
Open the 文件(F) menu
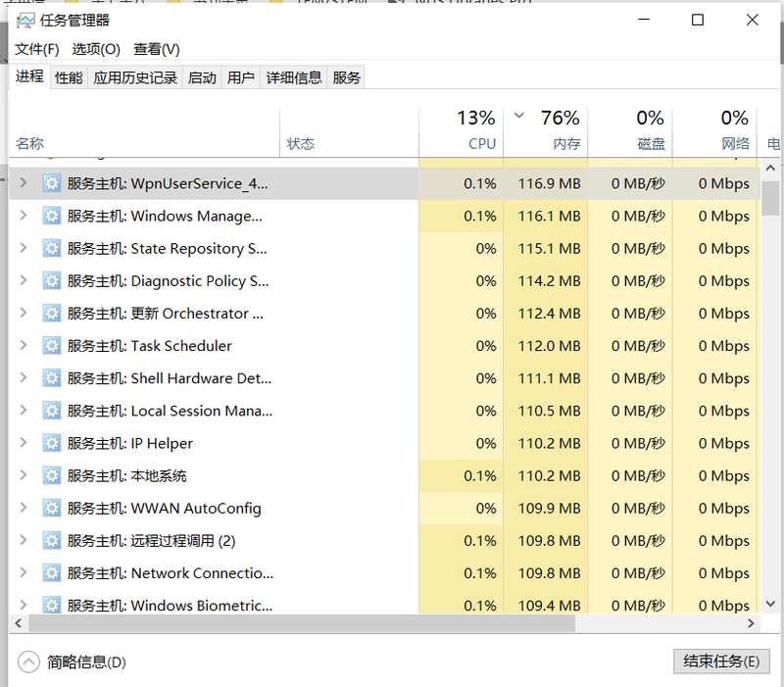pyautogui.click(x=37, y=49)
